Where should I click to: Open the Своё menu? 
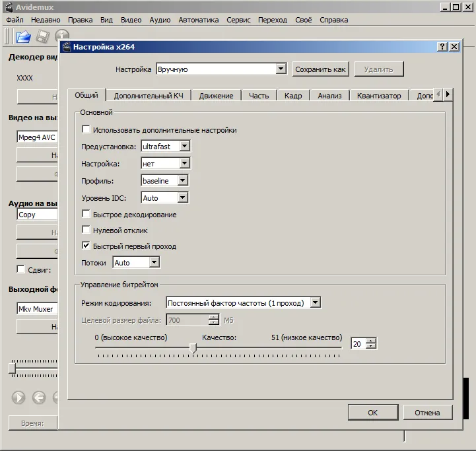(304, 20)
